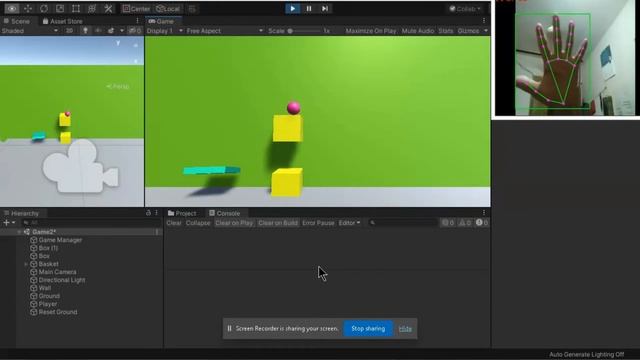Click the Persp projection label in Scene

(118, 87)
